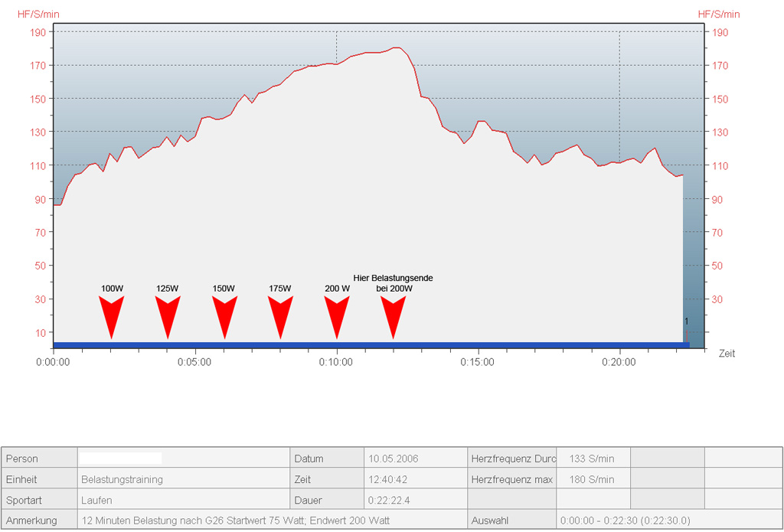Click the left HF/S/min axis label
The width and height of the screenshot is (784, 532).
point(38,14)
